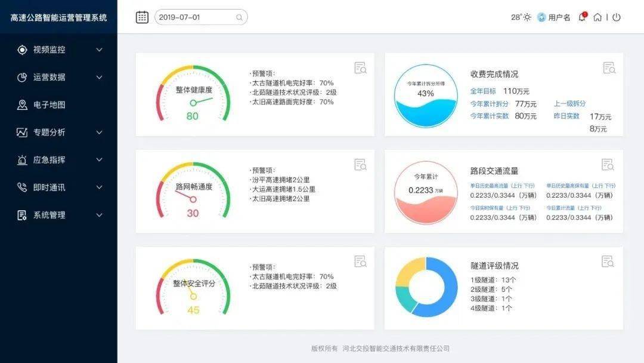Click the search icon inside the date box
Image resolution: width=644 pixels, height=363 pixels.
coord(239,17)
